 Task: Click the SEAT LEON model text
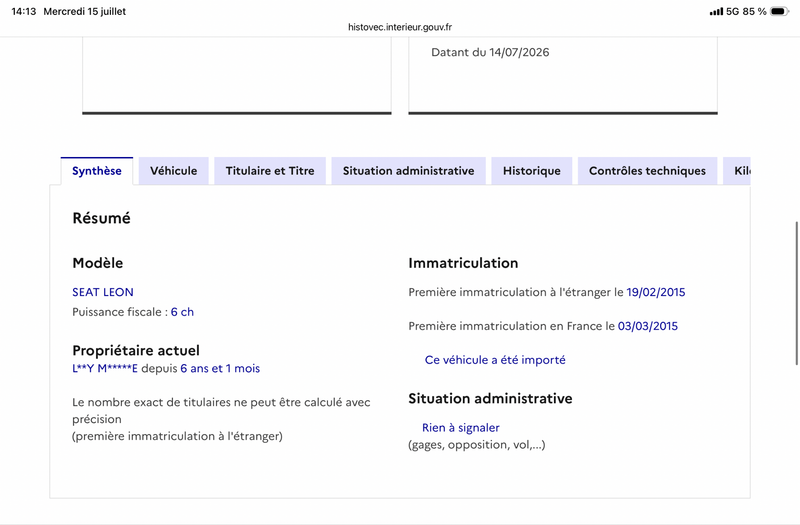point(103,292)
